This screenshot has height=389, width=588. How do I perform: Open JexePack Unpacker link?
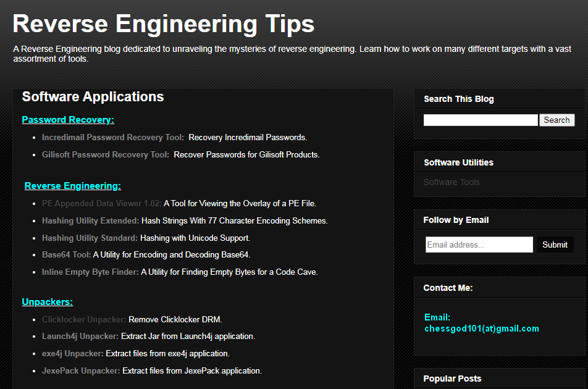point(81,371)
